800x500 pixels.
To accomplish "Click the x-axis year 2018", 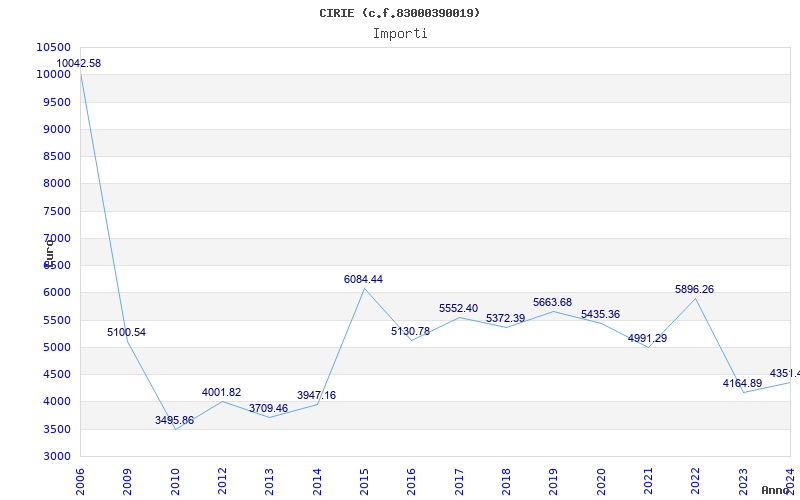I will 506,482.
